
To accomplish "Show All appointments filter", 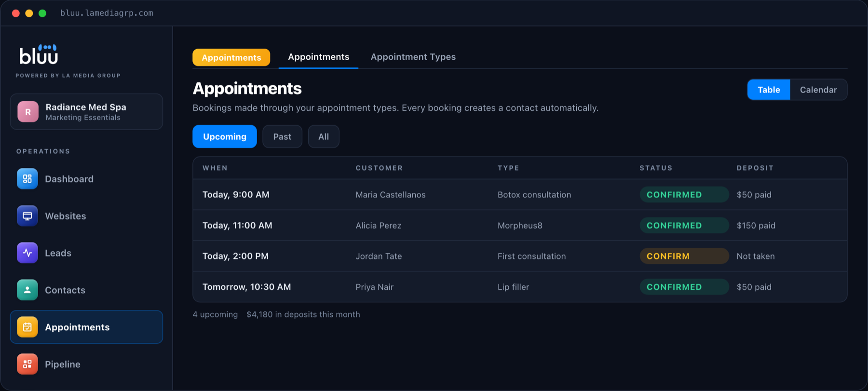I will tap(324, 136).
